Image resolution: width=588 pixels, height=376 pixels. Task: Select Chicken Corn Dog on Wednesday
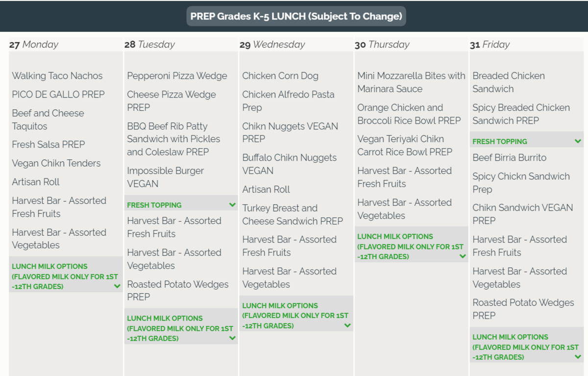pyautogui.click(x=280, y=76)
